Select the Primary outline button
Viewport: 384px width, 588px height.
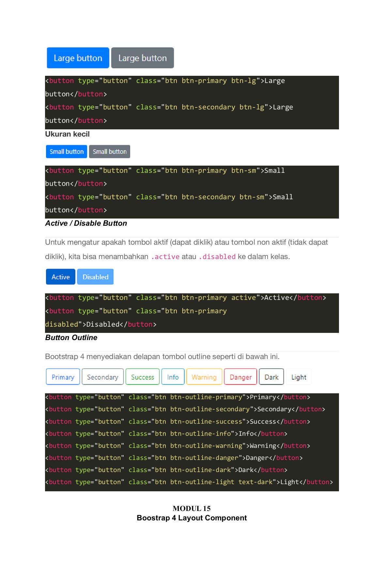point(63,377)
